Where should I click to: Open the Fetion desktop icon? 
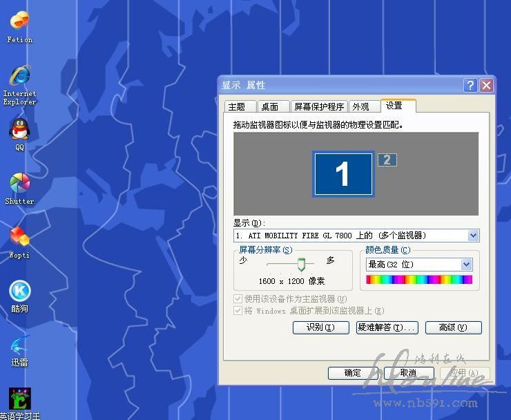[x=19, y=22]
